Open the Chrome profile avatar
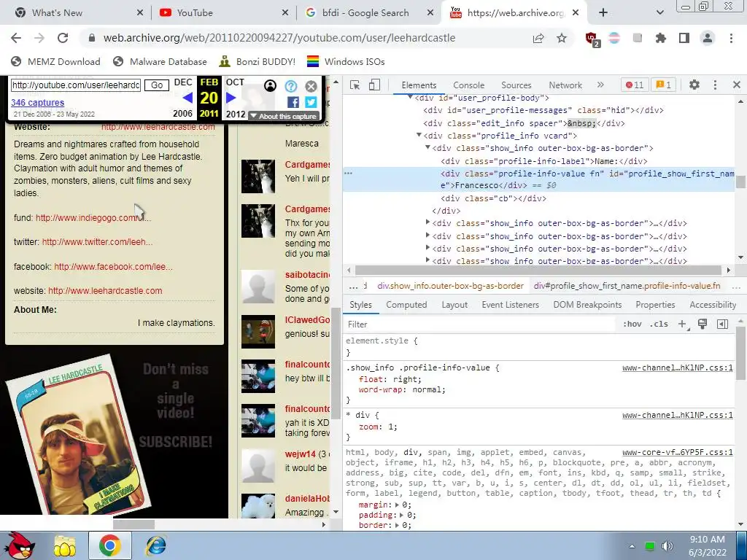The image size is (747, 560). [x=708, y=38]
